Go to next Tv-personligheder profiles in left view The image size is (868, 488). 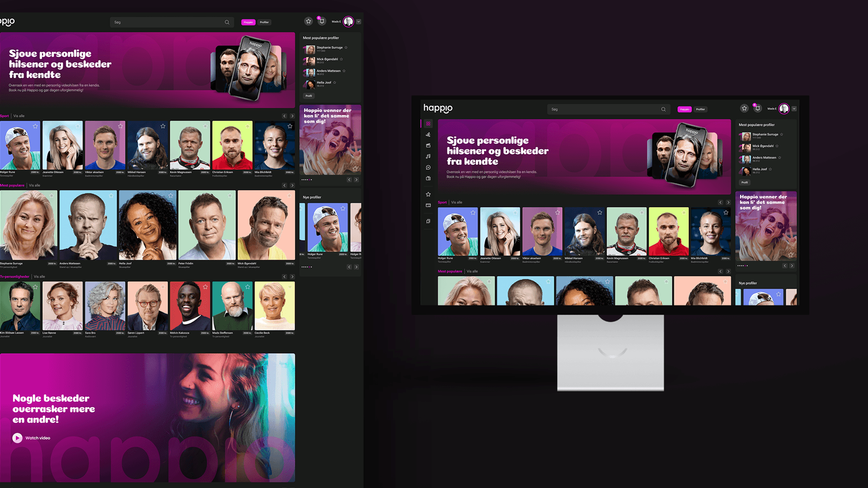point(292,277)
